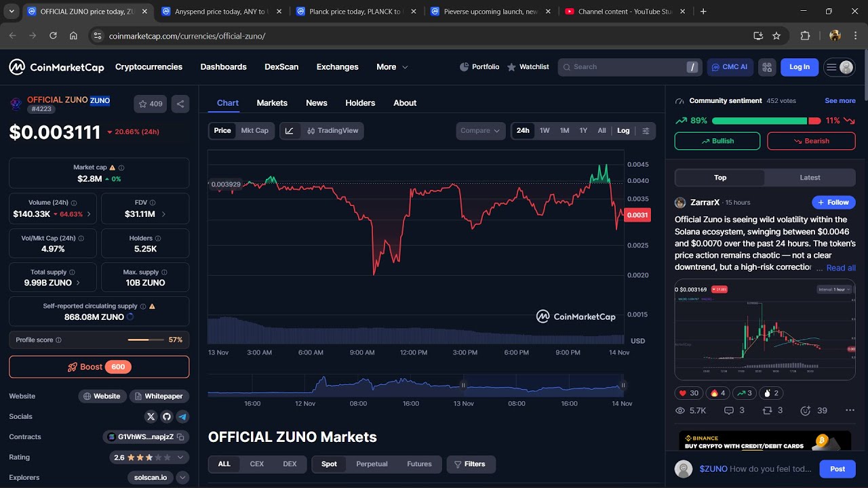Open the About tab
Image resolution: width=868 pixels, height=488 pixels.
(405, 103)
